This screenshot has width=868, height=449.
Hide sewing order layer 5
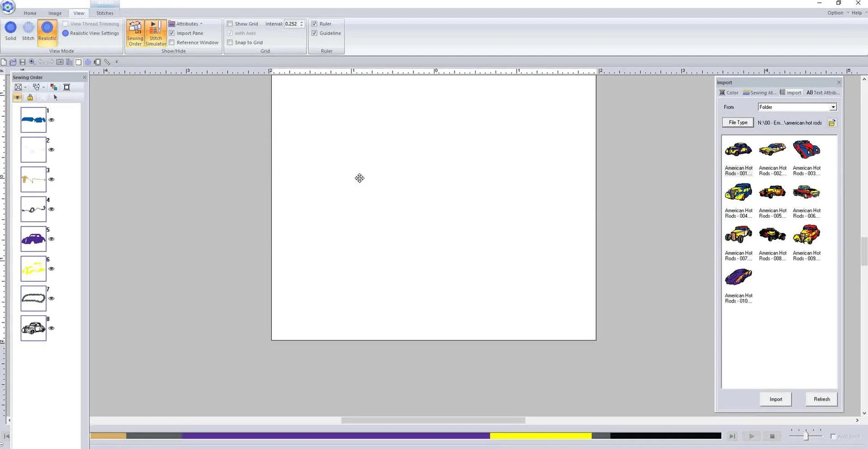pyautogui.click(x=52, y=239)
